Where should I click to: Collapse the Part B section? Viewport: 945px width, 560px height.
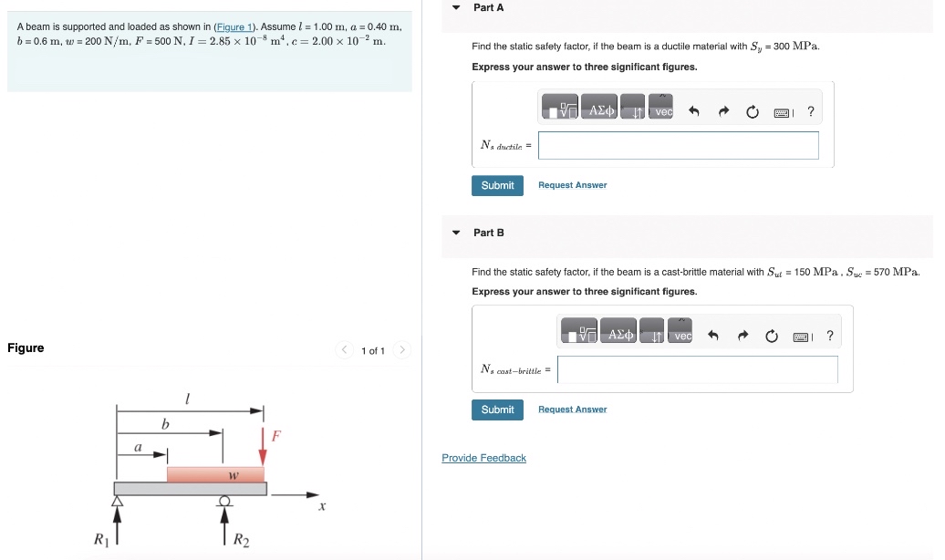click(x=455, y=233)
